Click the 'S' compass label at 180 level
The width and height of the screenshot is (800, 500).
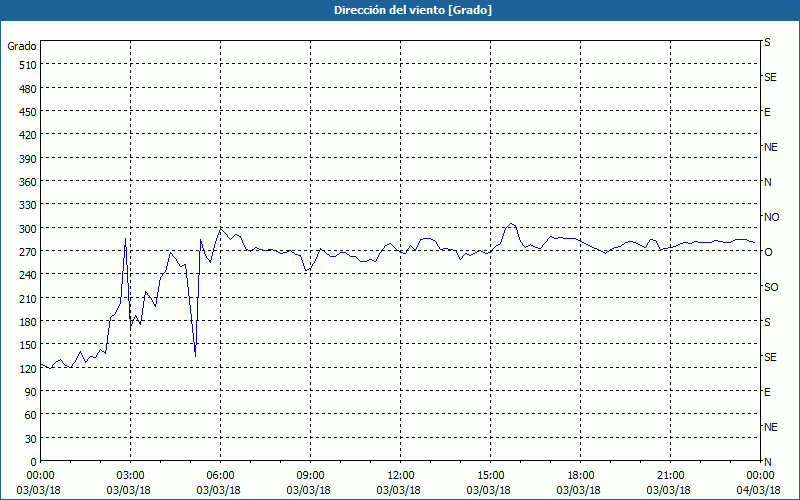click(x=767, y=322)
